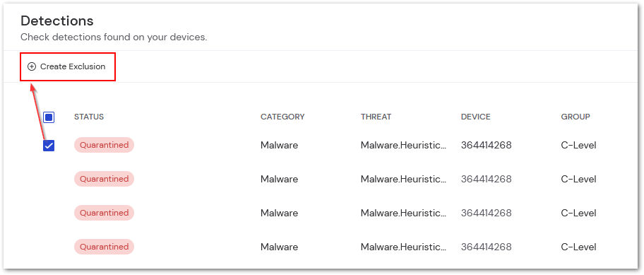
Task: Click the Create Exclusion button text
Action: [x=73, y=66]
